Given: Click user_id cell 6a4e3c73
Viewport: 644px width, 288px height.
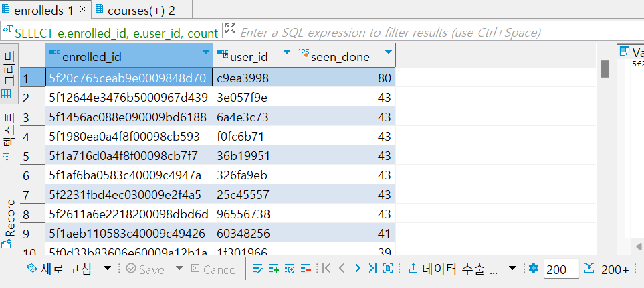Looking at the screenshot, I should coord(253,117).
